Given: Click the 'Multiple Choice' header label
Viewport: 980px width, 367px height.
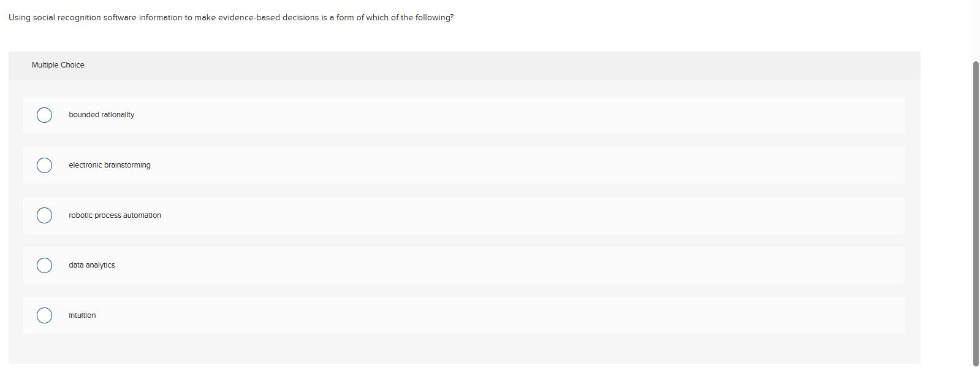Looking at the screenshot, I should (x=58, y=64).
